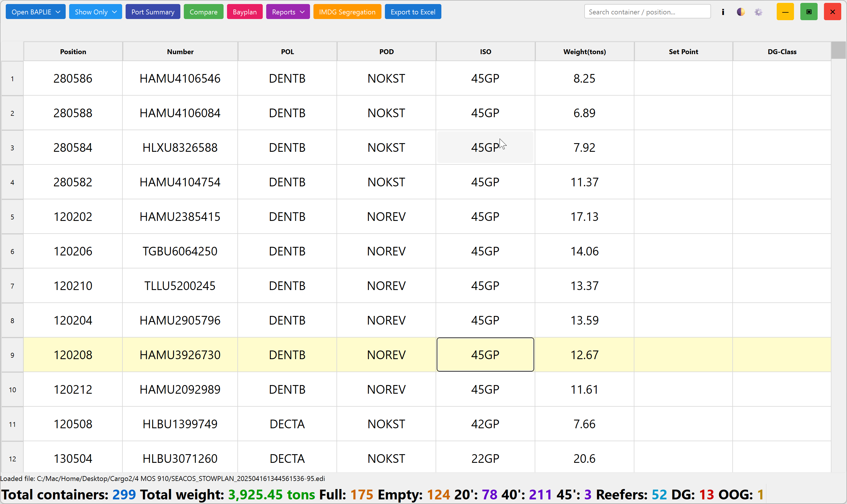Viewport: 847px width, 504px height.
Task: Select container TGBU6064250
Action: point(180,251)
